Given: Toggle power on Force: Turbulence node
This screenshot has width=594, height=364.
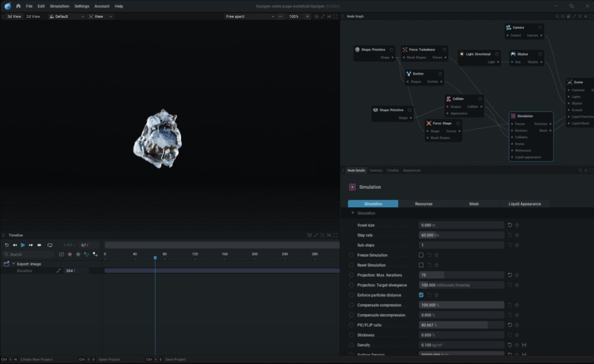Looking at the screenshot, I should tap(445, 50).
